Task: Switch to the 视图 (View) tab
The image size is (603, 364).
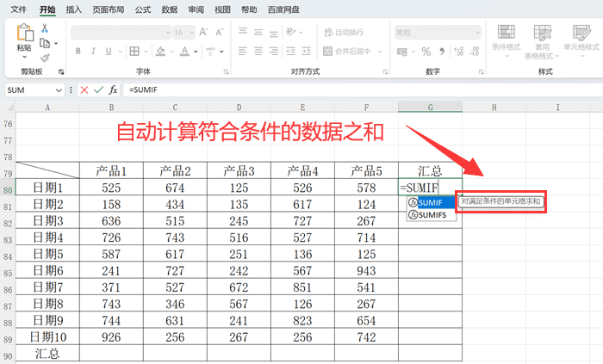Action: [222, 9]
